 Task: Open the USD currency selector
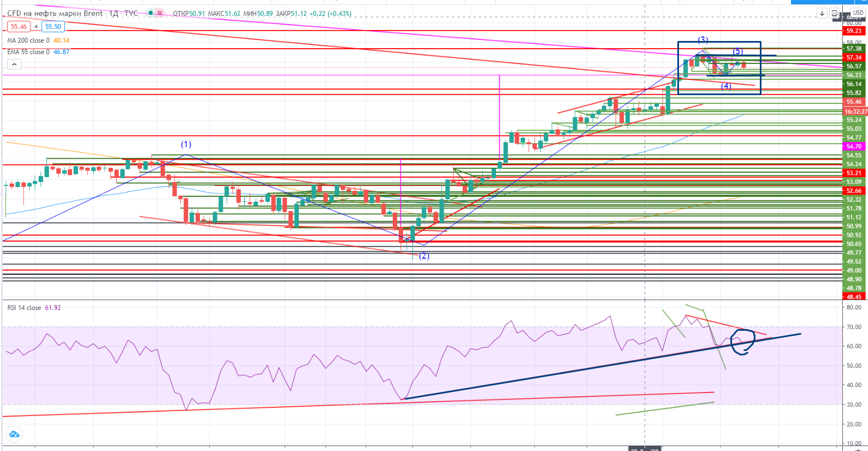point(858,13)
